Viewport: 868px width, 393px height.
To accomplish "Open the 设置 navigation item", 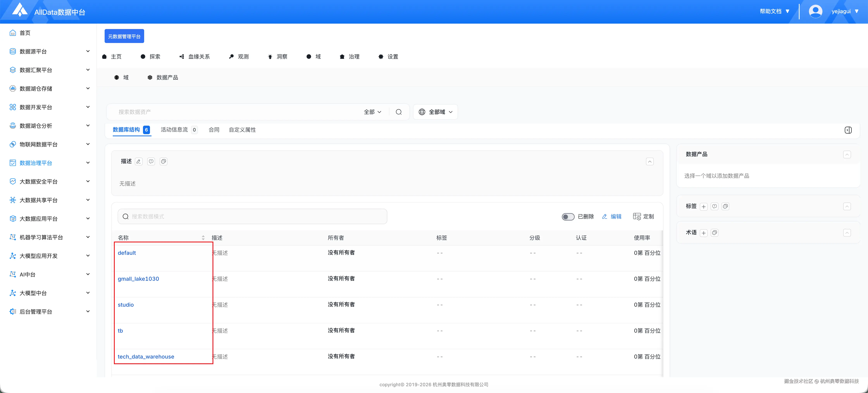I will 388,57.
